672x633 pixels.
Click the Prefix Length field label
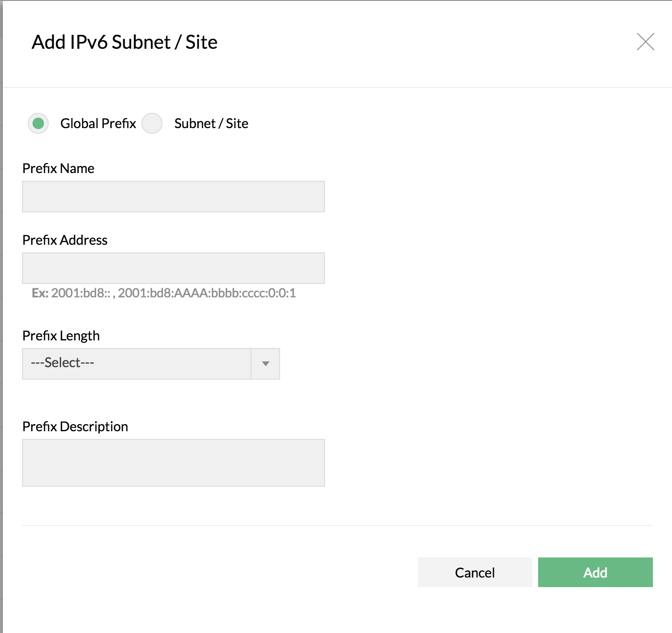pyautogui.click(x=61, y=336)
